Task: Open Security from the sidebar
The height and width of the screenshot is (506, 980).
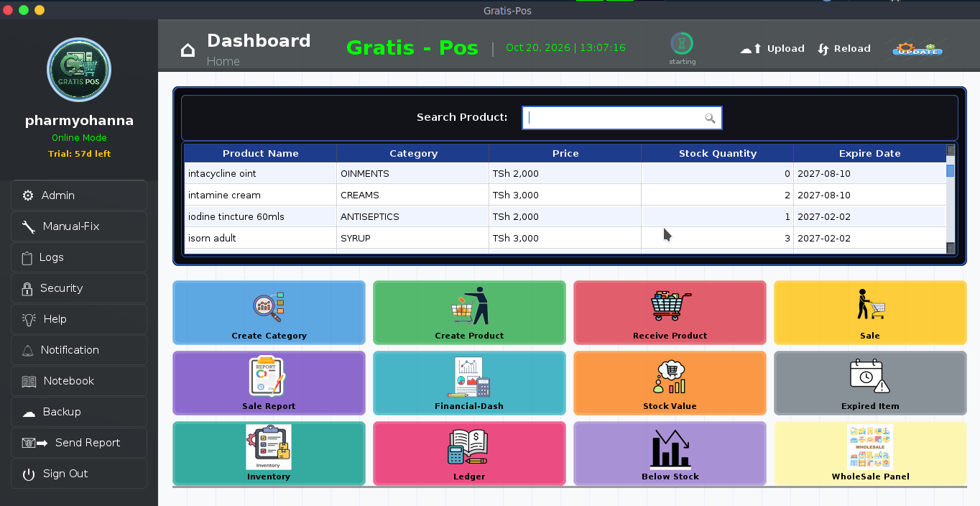Action: [x=79, y=288]
